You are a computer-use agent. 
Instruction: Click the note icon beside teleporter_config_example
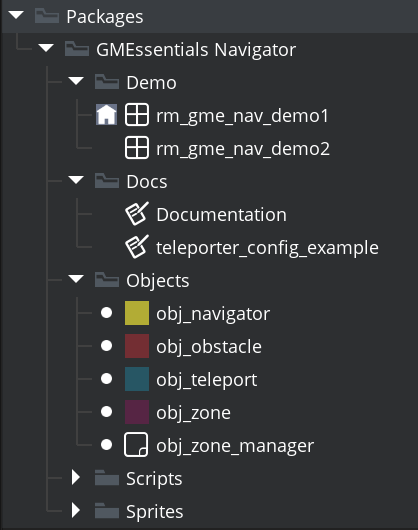click(137, 247)
